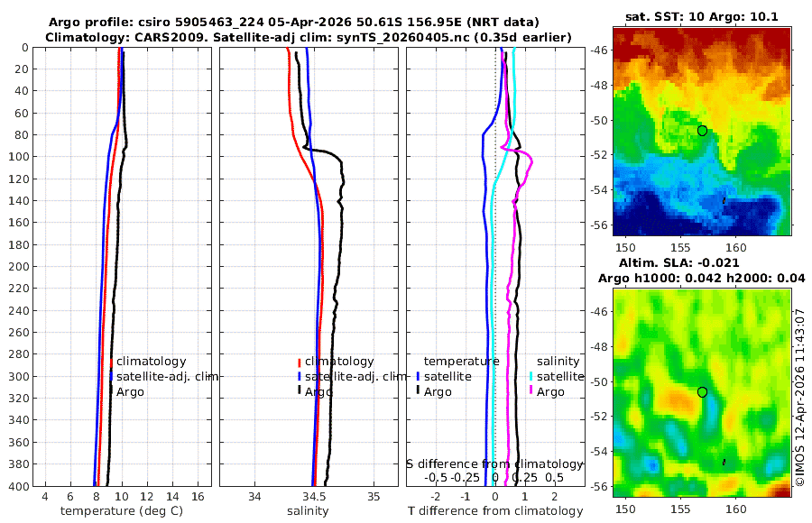Click the 'salinity' x-axis label
Viewport: 812px width, 523px height.
309,511
